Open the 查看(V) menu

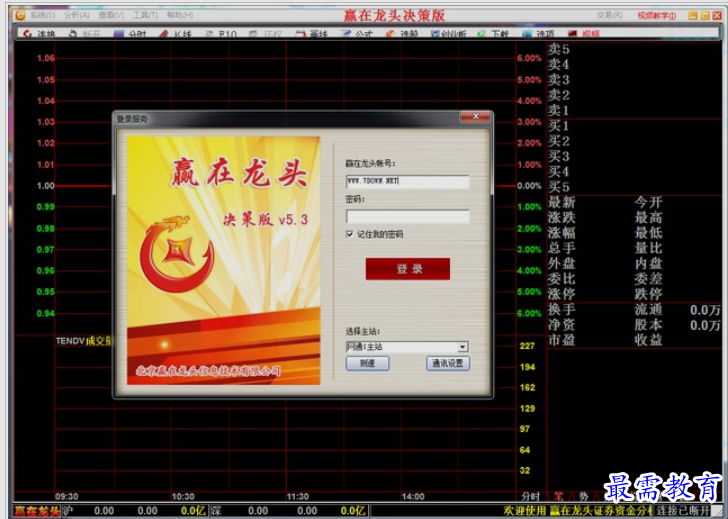tap(111, 15)
